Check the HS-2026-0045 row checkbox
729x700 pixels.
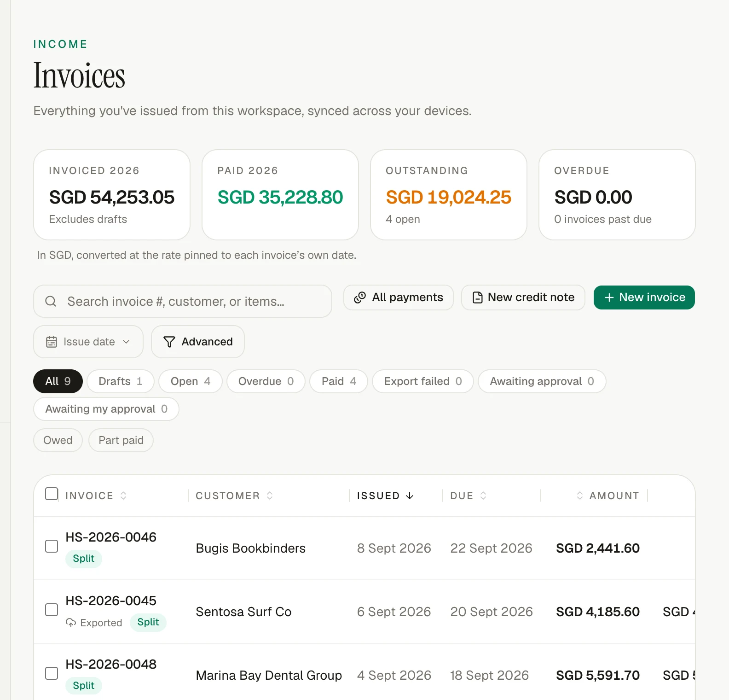tap(52, 610)
